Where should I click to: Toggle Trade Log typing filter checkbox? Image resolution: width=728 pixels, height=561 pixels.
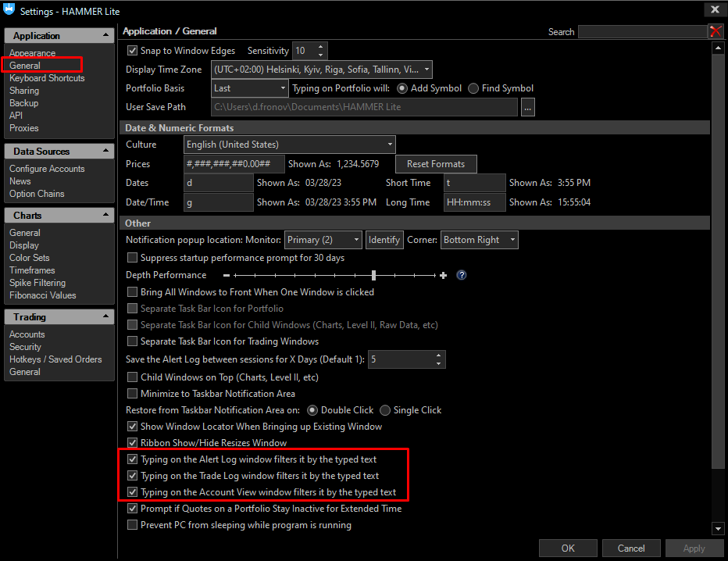132,476
